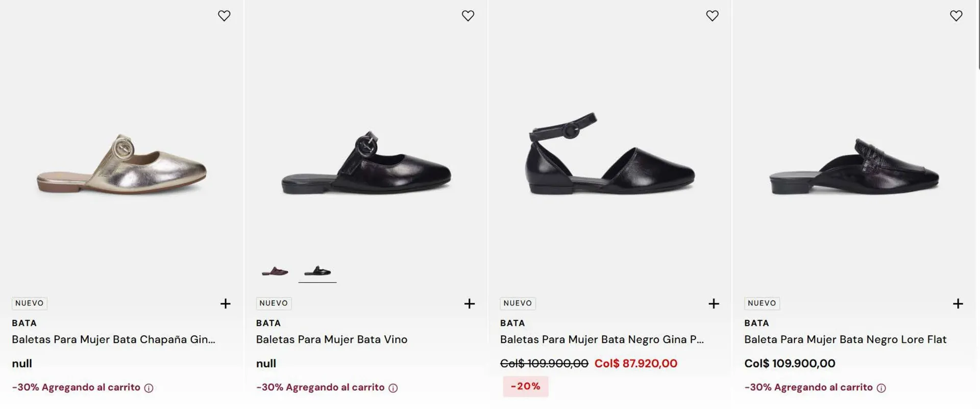
Task: Click plus icon for Negro Lore Flat
Action: click(x=958, y=304)
